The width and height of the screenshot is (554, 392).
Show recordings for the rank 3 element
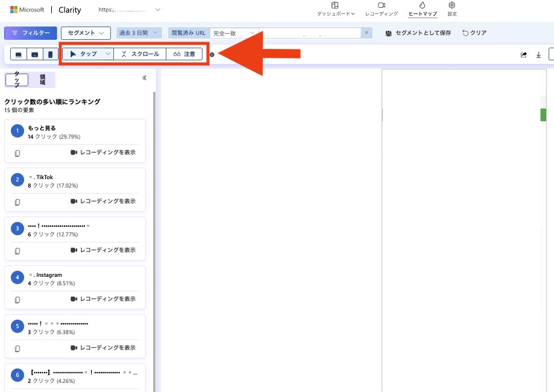103,250
